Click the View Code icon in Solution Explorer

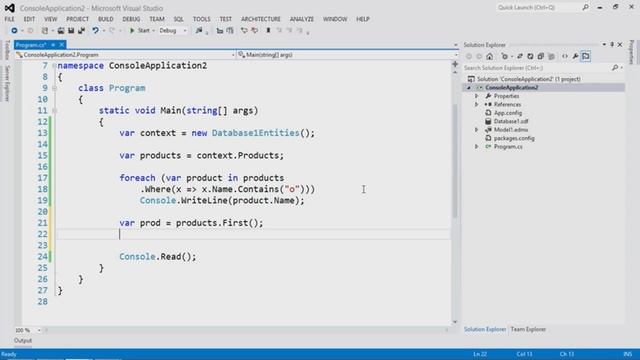point(565,56)
